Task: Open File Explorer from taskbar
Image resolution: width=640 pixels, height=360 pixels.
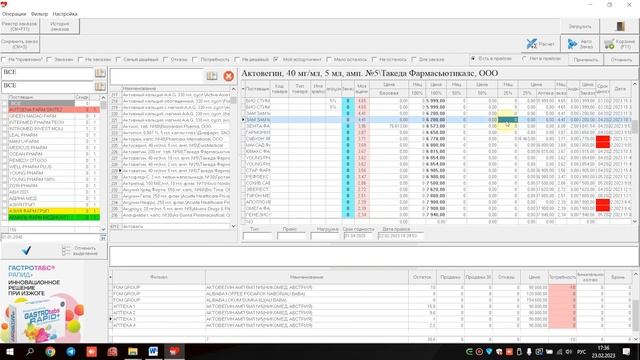Action: pos(133,352)
